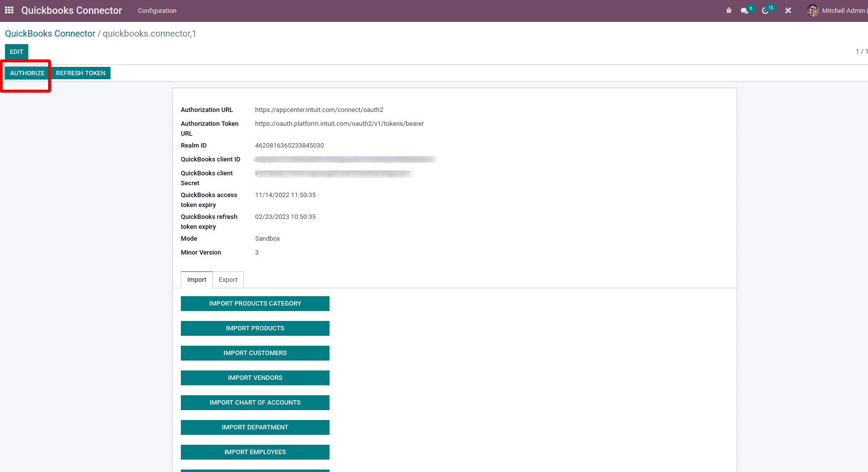This screenshot has width=868, height=472.
Task: Switch to the Import tab
Action: (x=197, y=280)
